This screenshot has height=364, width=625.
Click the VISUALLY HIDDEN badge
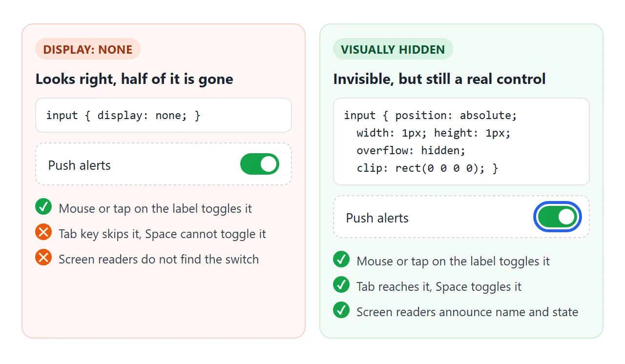393,49
